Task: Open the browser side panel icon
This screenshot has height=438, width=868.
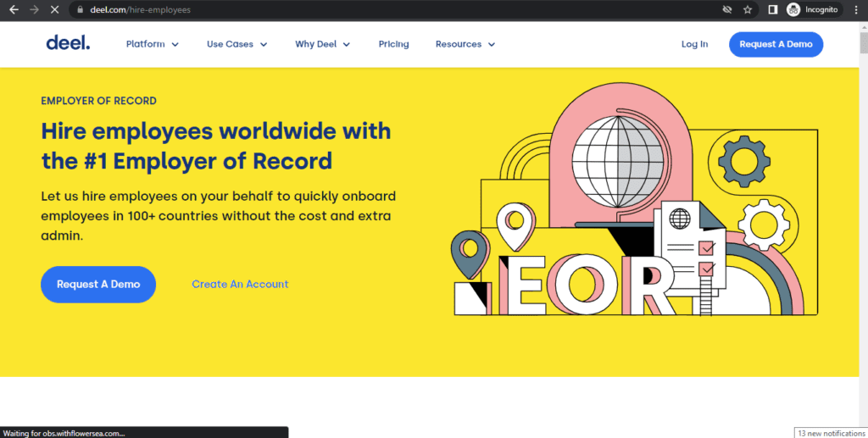Action: point(773,9)
